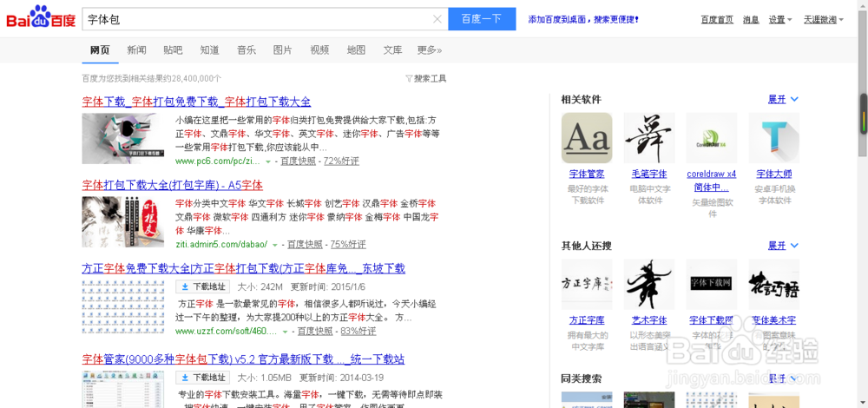Click thumbnail of the A5字体 result
The image size is (868, 408).
123,222
